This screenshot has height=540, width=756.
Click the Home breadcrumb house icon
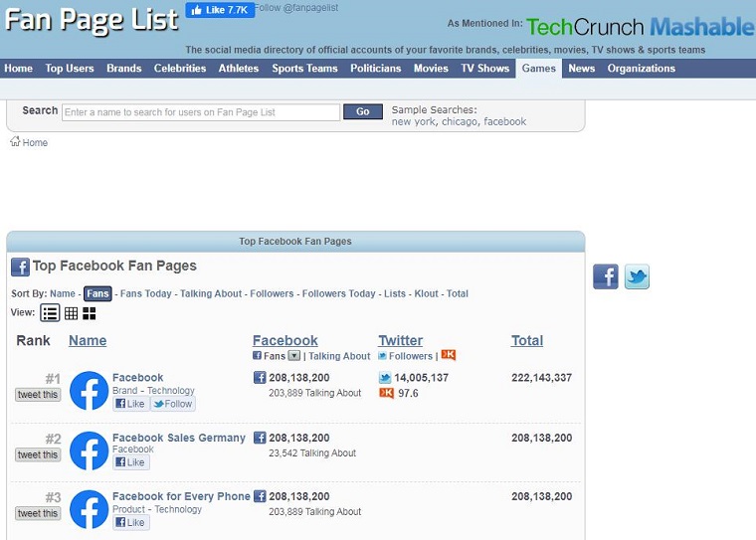[x=16, y=141]
